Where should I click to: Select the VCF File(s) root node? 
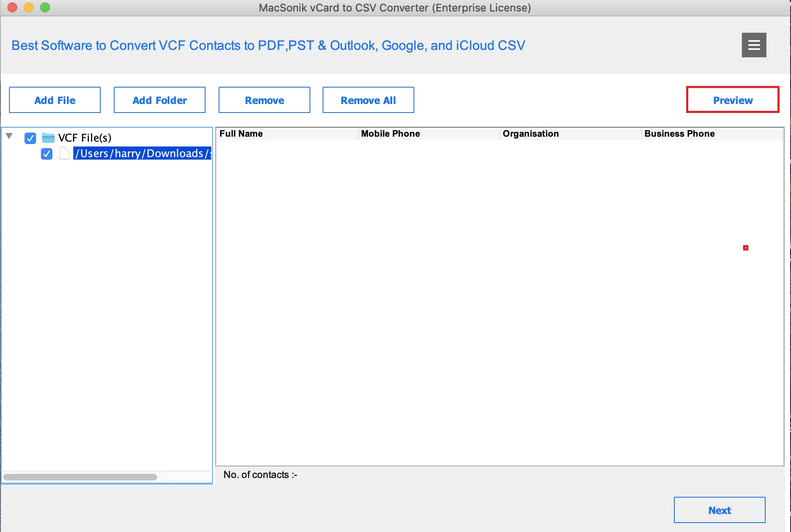click(85, 138)
